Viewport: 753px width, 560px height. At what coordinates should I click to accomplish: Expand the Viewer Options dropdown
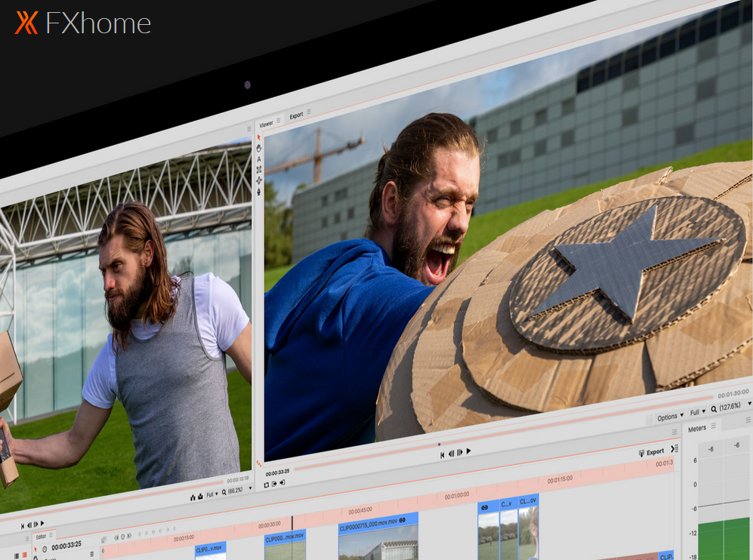click(669, 416)
